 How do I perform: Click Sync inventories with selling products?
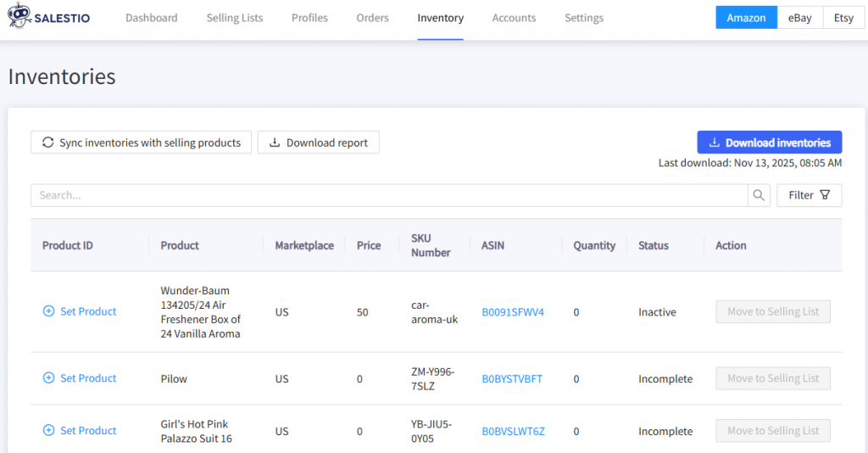click(x=141, y=143)
